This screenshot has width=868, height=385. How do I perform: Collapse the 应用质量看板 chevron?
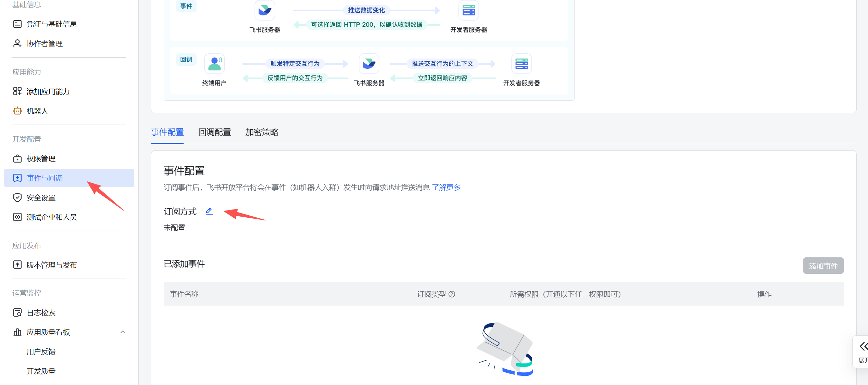coord(123,332)
